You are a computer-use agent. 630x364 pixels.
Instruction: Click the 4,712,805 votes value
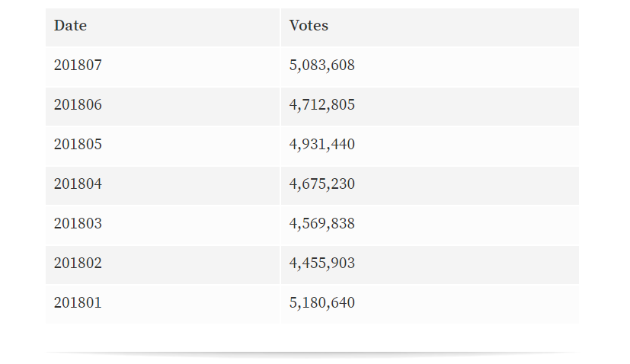322,105
